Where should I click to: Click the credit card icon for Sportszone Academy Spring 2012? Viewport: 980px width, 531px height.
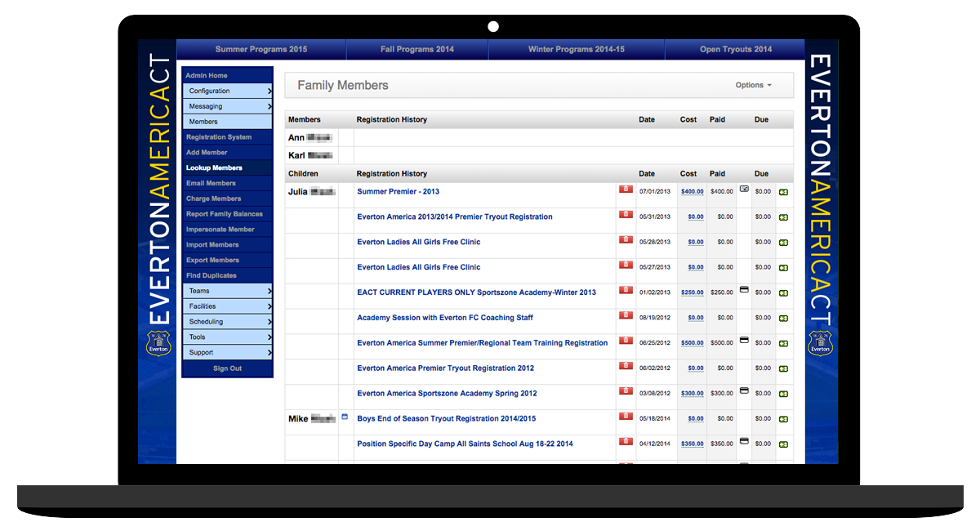[x=743, y=390]
